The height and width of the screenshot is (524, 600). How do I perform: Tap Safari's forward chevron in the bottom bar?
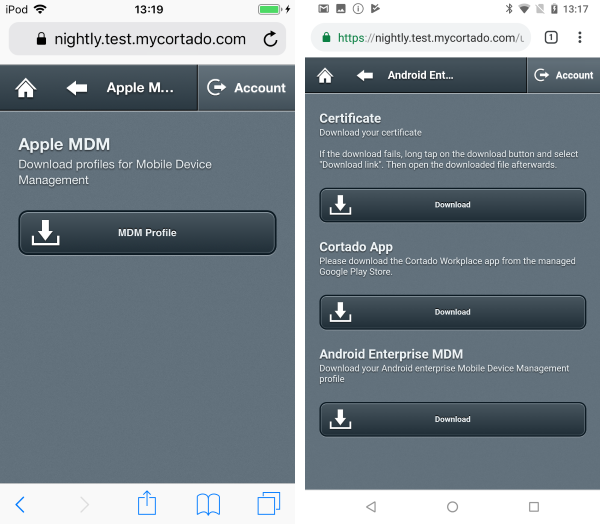(84, 504)
